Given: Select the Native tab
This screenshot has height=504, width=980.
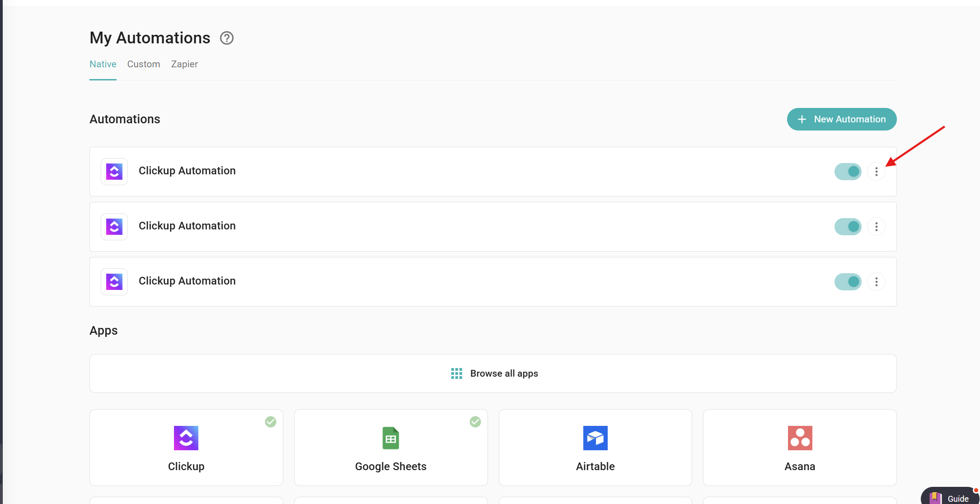Looking at the screenshot, I should (103, 64).
